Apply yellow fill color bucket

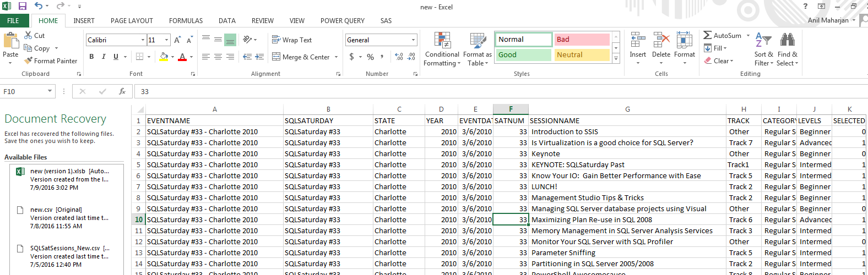click(164, 57)
